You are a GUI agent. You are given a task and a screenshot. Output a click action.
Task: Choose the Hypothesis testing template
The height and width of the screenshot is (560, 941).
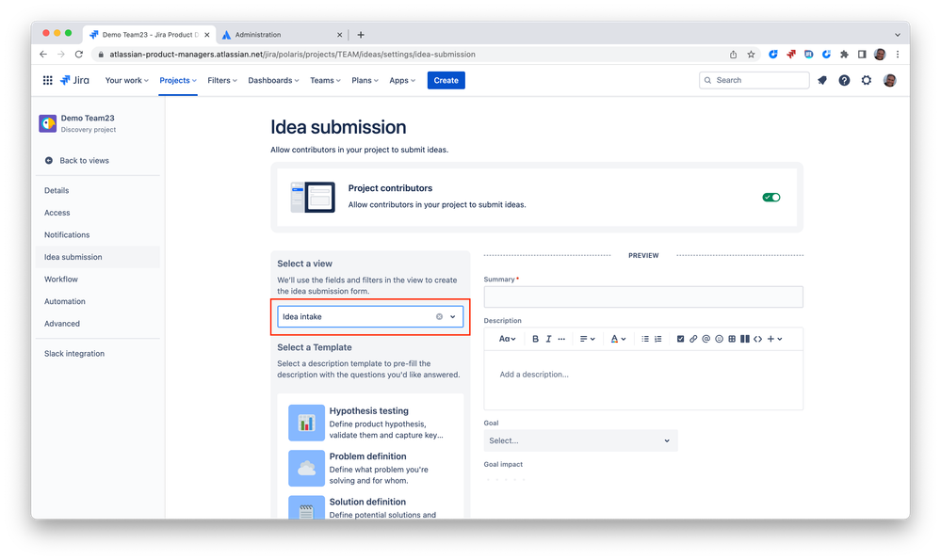coord(370,423)
